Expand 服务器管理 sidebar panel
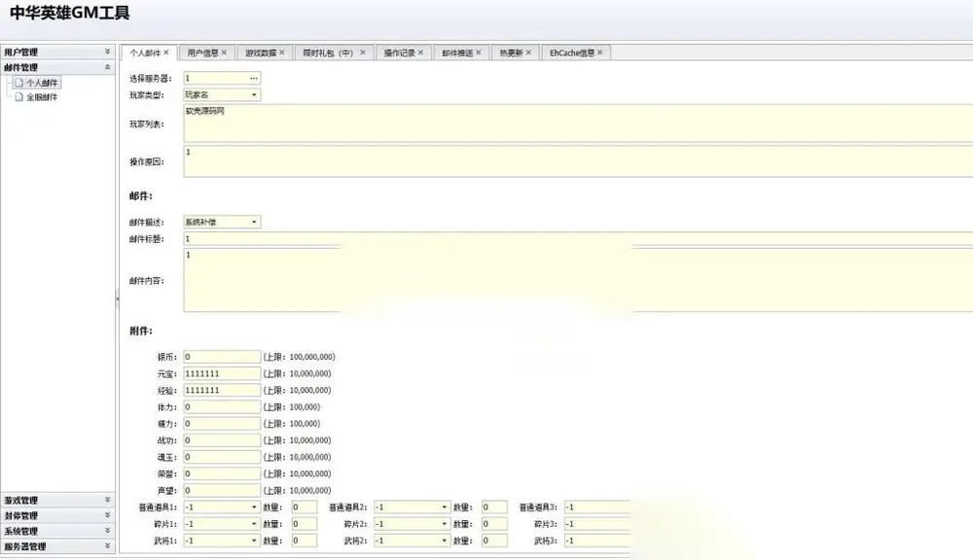Image resolution: width=973 pixels, height=560 pixels. (x=107, y=546)
